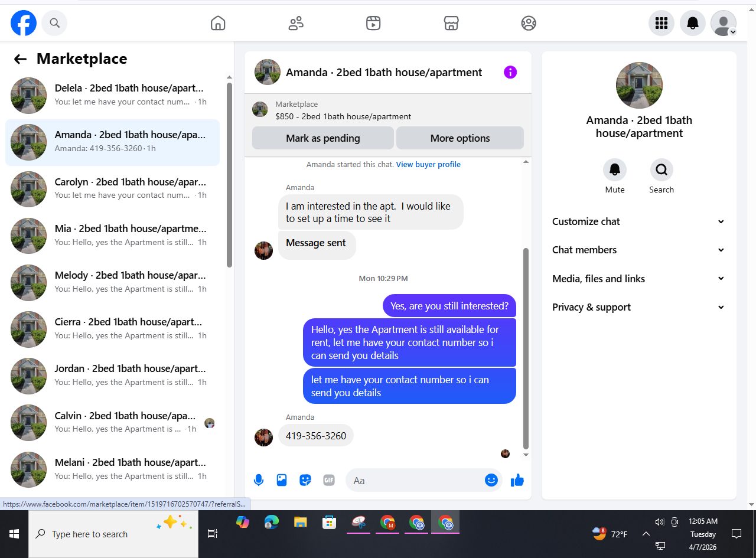
Task: Open the Groups icon in top navigation
Action: [x=529, y=23]
